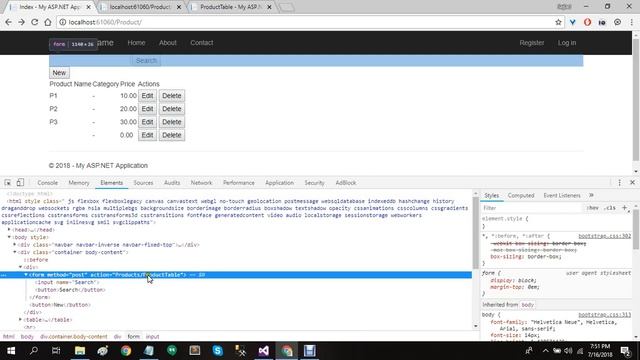Open Skype from the taskbar

tap(218, 351)
